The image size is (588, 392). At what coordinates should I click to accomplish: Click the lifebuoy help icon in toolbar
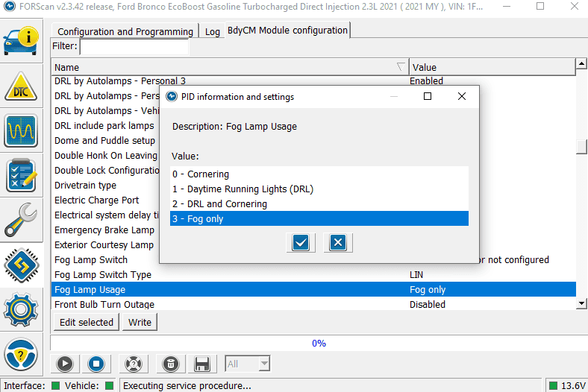(x=134, y=364)
